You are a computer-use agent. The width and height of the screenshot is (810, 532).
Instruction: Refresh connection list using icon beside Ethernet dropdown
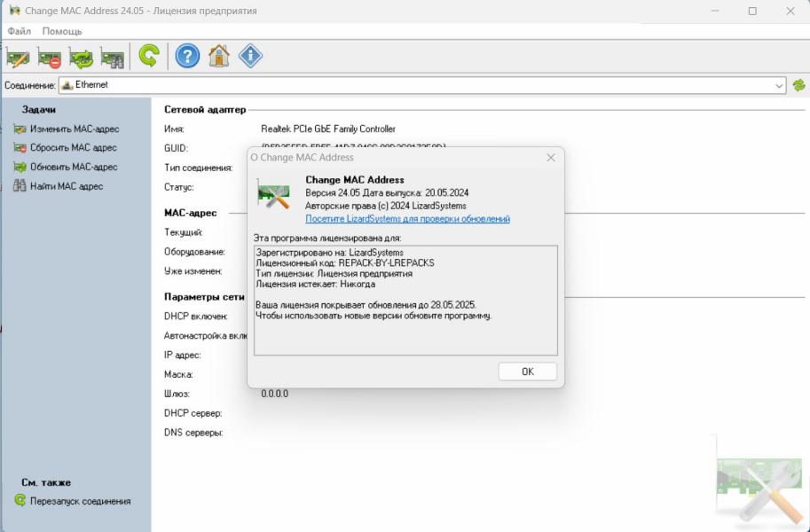(798, 85)
